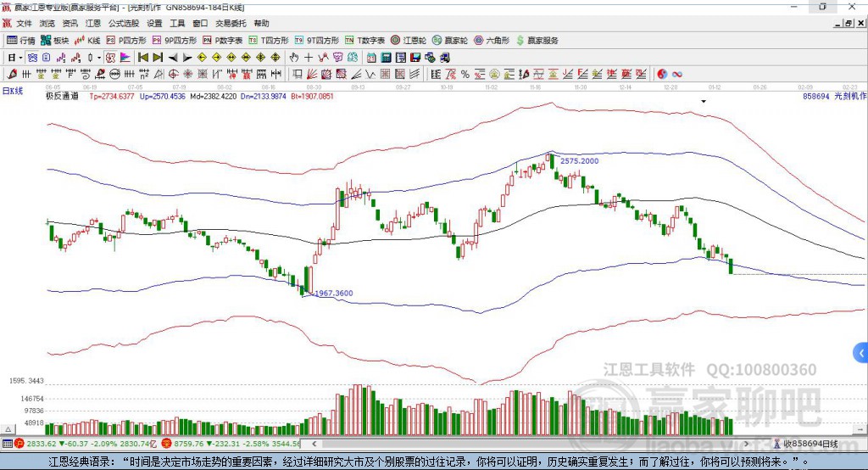Click the first yellow diamond arrow icon
This screenshot has height=470, width=868.
click(x=202, y=58)
